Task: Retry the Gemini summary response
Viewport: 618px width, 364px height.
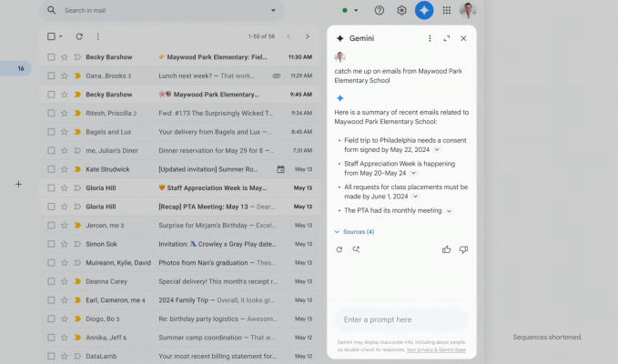Action: (x=339, y=249)
